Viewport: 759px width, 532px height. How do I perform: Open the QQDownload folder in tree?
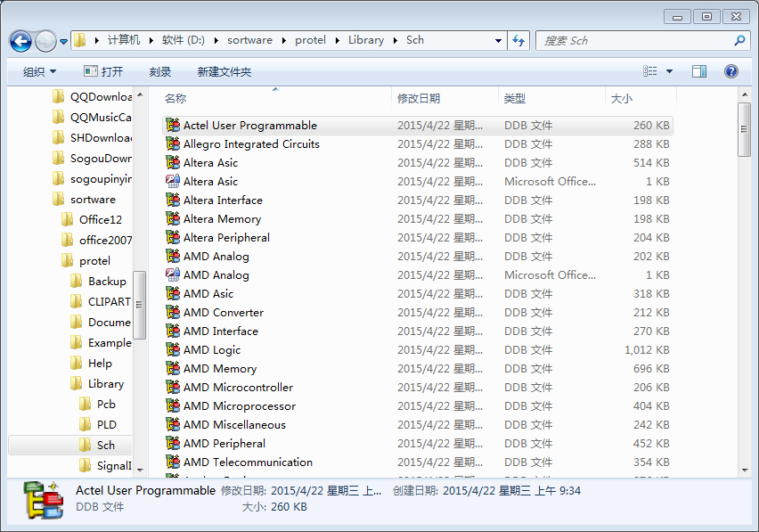click(92, 97)
